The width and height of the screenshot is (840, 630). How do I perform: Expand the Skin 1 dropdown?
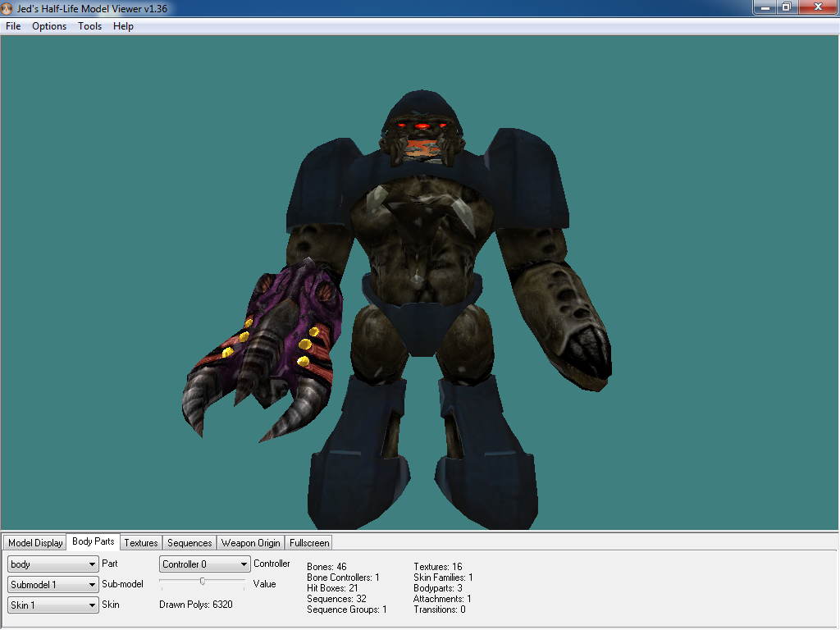click(53, 605)
